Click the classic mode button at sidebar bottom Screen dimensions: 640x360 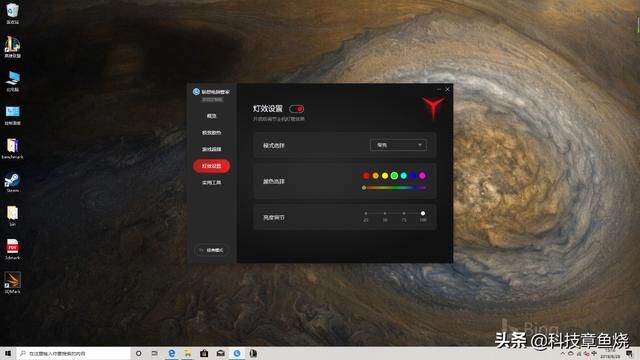211,250
